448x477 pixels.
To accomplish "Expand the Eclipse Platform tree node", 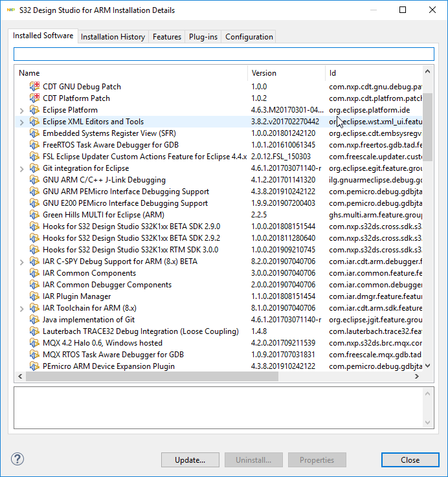I will pyautogui.click(x=21, y=111).
